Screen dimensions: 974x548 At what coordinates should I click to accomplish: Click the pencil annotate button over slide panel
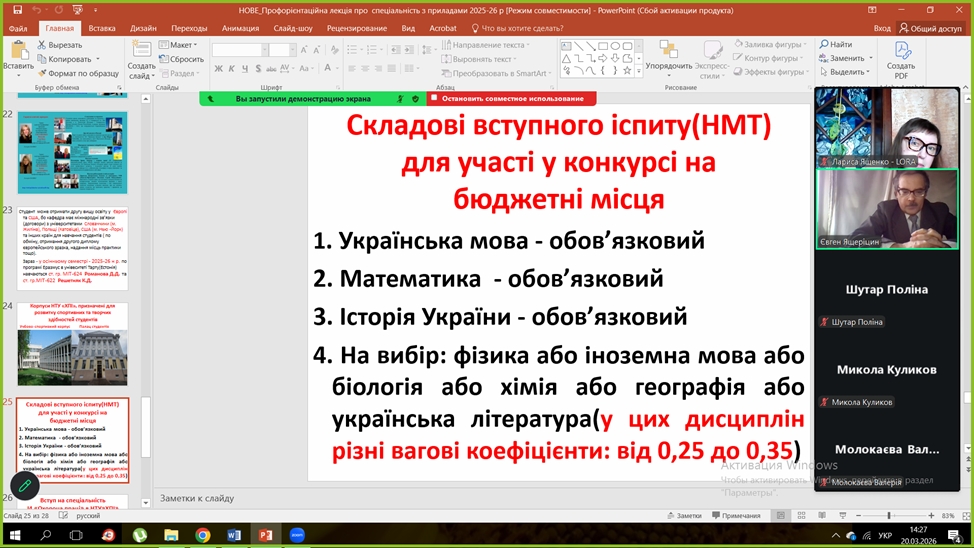[x=24, y=486]
